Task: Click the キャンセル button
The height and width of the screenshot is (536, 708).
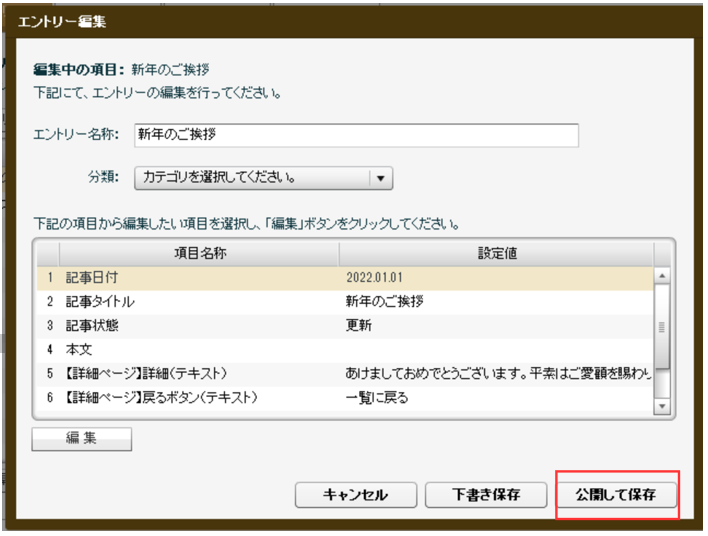Action: pos(356,495)
